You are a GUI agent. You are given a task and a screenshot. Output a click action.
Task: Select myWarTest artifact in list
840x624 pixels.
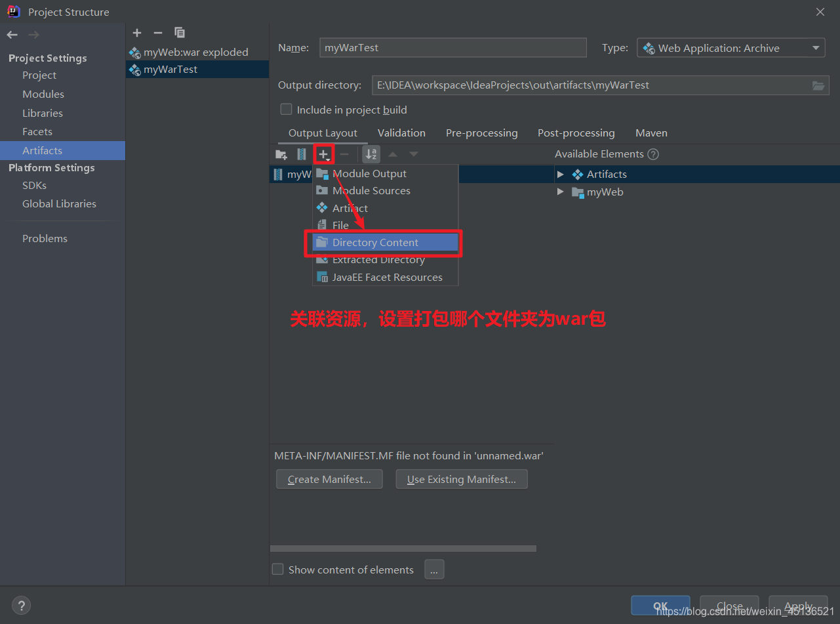click(x=197, y=69)
